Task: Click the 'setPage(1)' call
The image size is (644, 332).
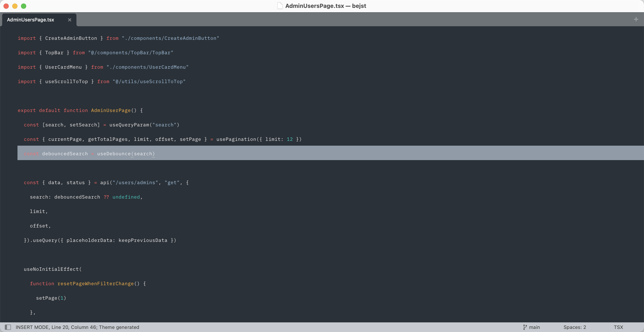Action: tap(51, 298)
